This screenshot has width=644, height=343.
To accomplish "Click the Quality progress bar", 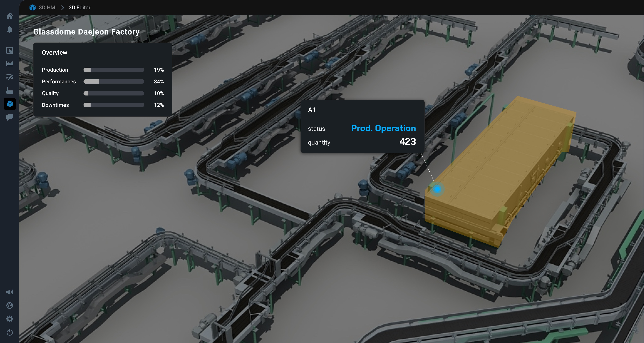I will point(114,93).
